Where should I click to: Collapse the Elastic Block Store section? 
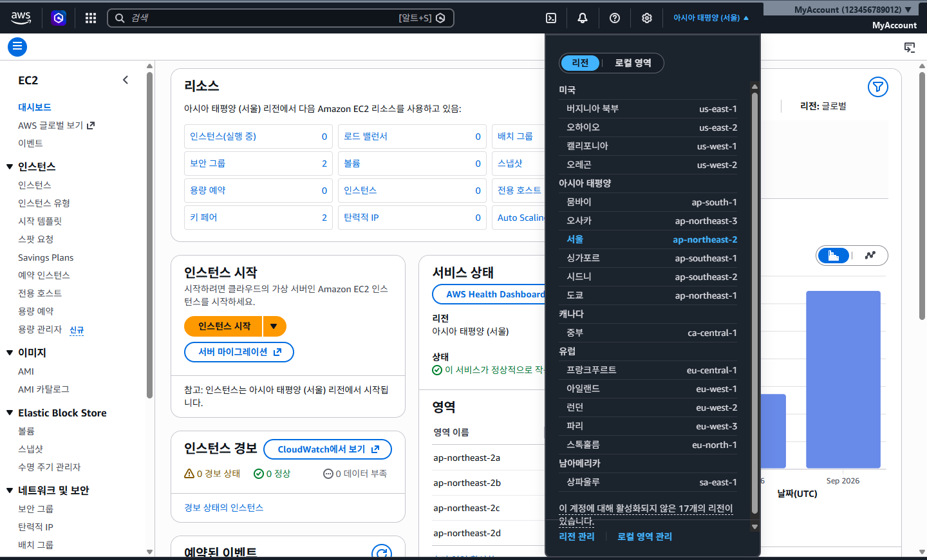(x=10, y=413)
